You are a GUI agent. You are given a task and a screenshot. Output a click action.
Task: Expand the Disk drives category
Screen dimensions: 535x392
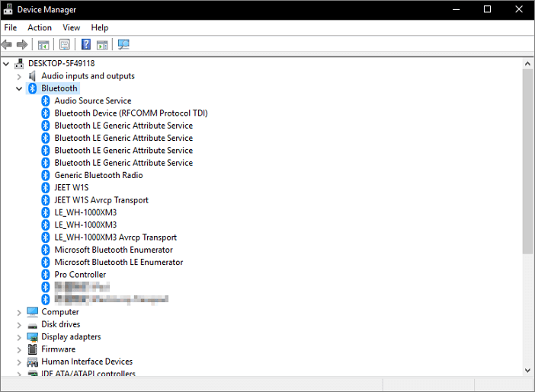click(x=19, y=324)
